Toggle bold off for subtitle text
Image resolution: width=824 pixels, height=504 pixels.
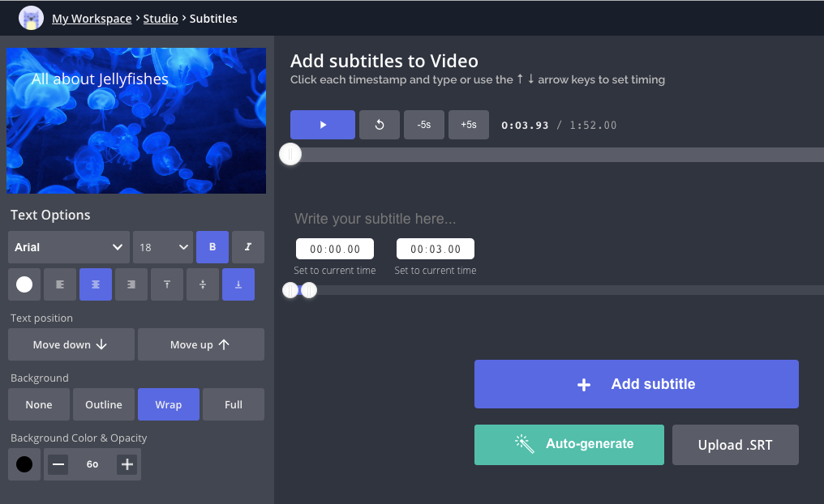212,247
